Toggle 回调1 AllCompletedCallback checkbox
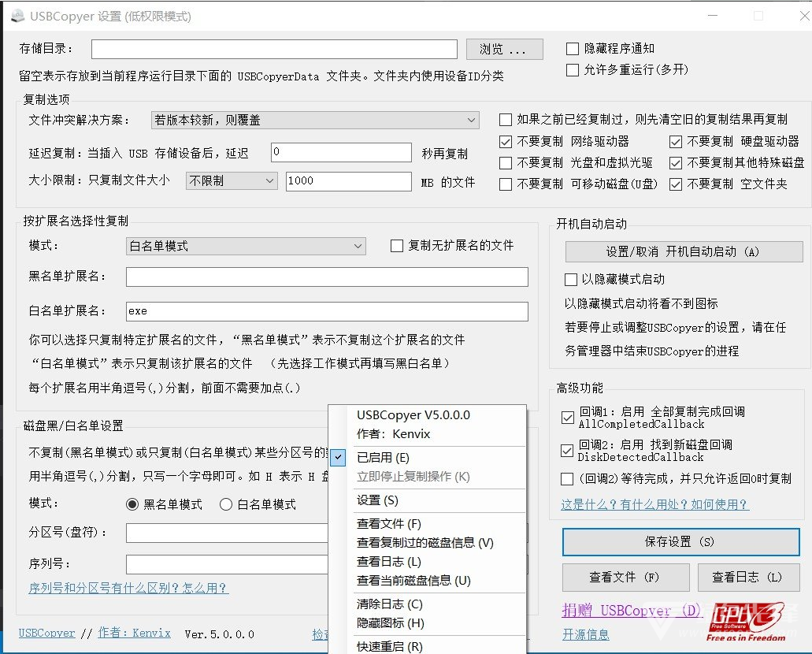The width and height of the screenshot is (812, 654). 568,418
